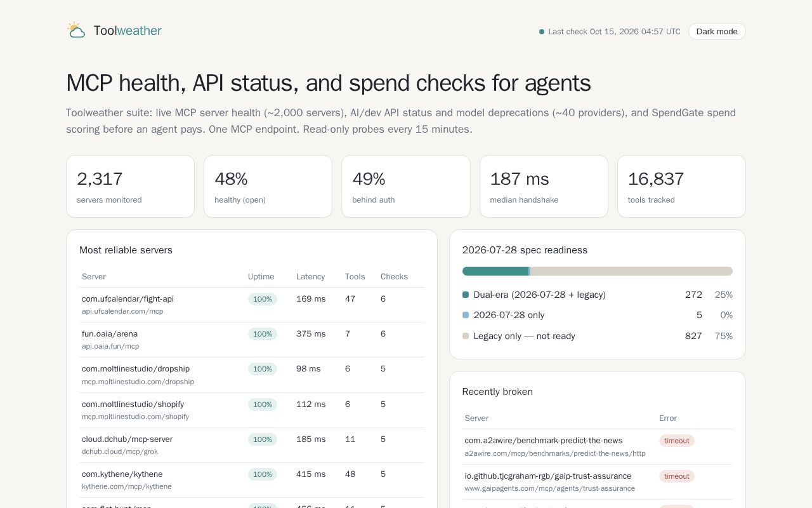The image size is (812, 508).
Task: Click the 100% uptime badge for fight-api
Action: click(x=263, y=299)
